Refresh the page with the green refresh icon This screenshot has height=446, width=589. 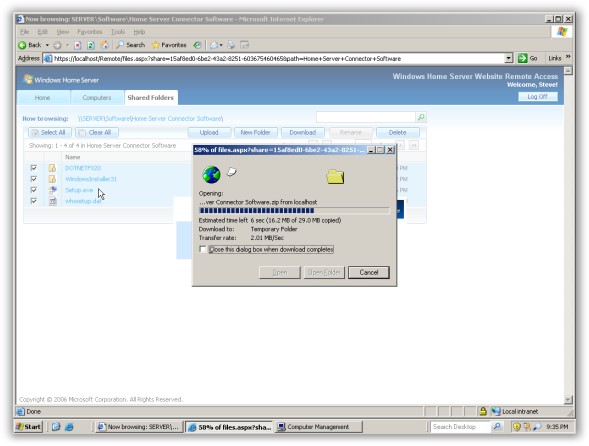[91, 45]
